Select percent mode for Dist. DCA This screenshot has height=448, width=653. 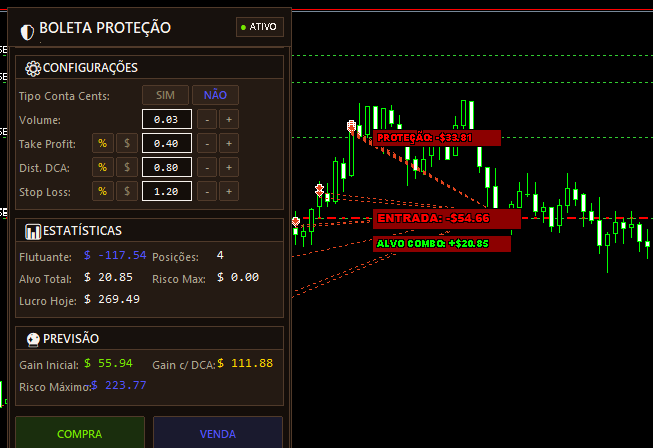click(102, 167)
